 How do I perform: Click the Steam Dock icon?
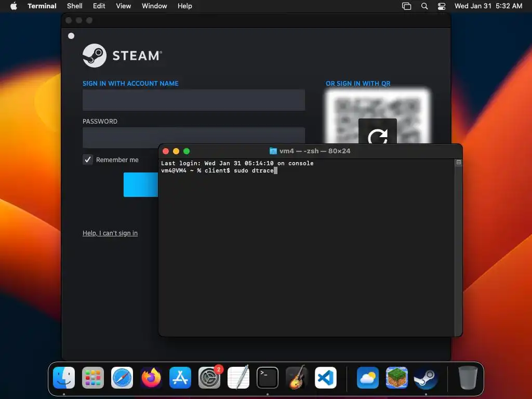tap(426, 378)
